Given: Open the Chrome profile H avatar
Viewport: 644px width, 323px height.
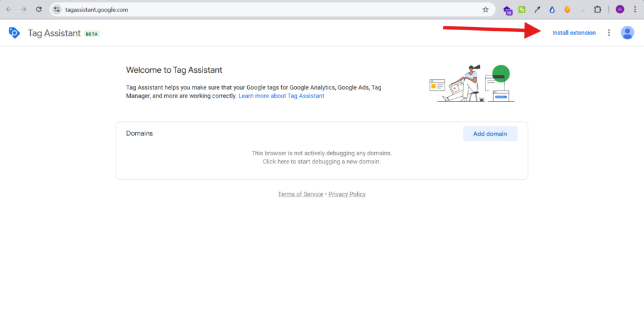Looking at the screenshot, I should pos(619,9).
